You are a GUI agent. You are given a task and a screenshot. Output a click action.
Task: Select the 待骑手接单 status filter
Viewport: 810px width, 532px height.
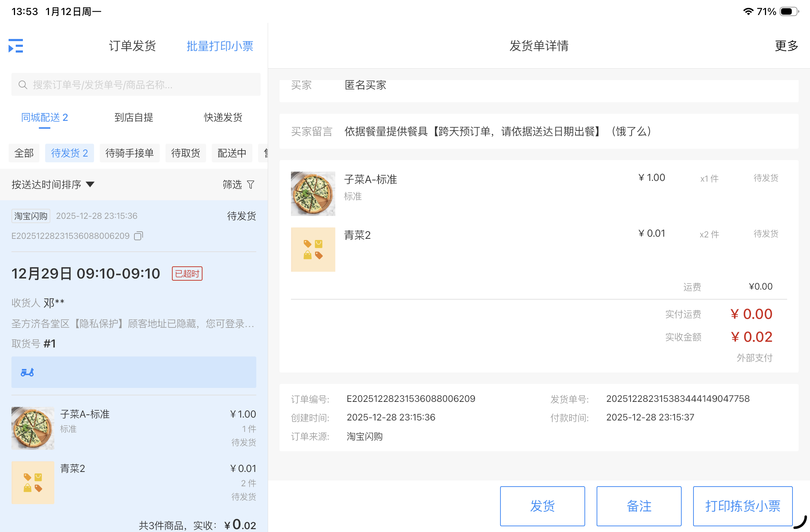(129, 153)
